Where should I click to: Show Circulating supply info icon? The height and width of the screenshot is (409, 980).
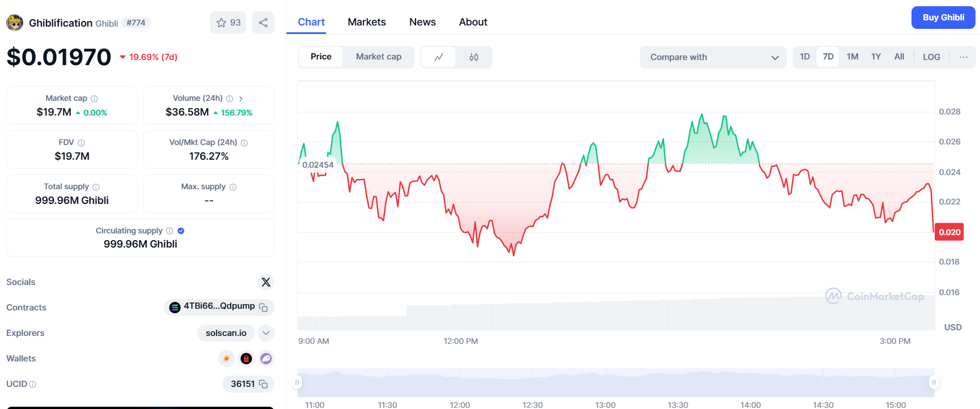[170, 231]
